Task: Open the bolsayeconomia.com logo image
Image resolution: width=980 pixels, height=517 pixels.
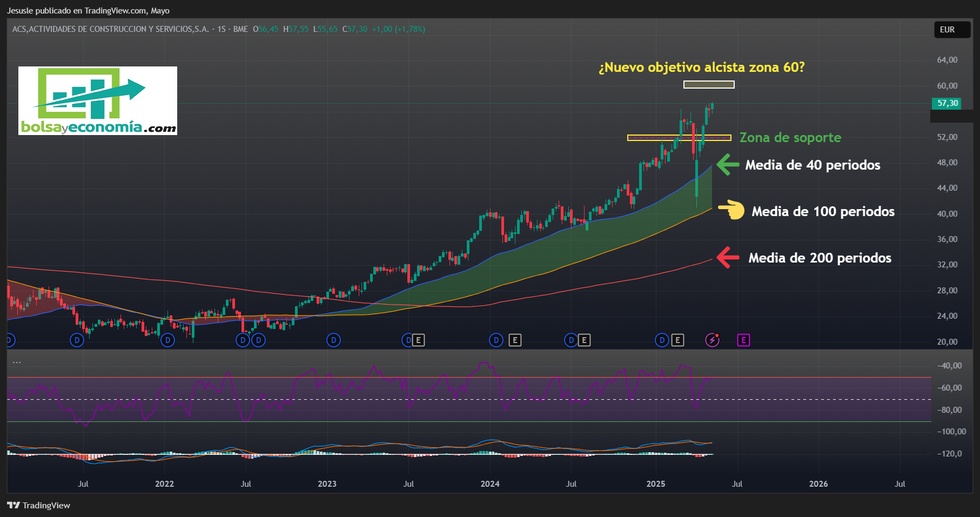Action: [98, 100]
